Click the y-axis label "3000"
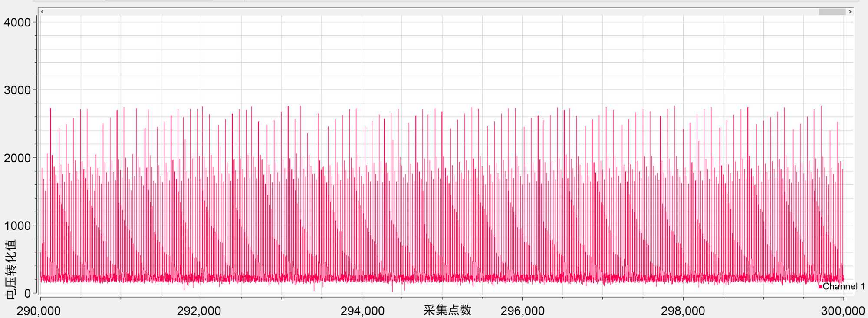 coord(17,90)
